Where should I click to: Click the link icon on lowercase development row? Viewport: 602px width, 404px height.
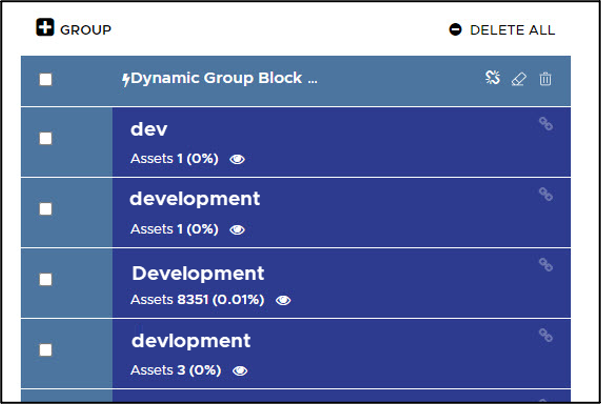point(546,194)
